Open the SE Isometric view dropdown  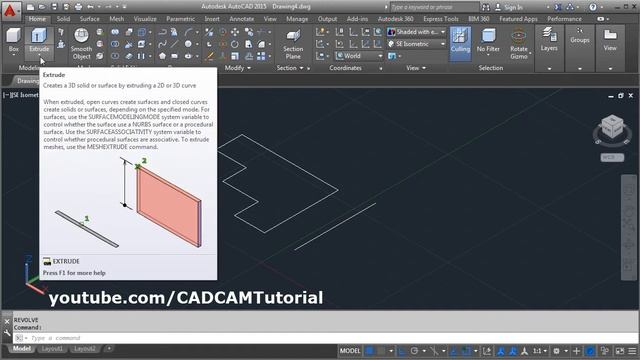coord(416,44)
